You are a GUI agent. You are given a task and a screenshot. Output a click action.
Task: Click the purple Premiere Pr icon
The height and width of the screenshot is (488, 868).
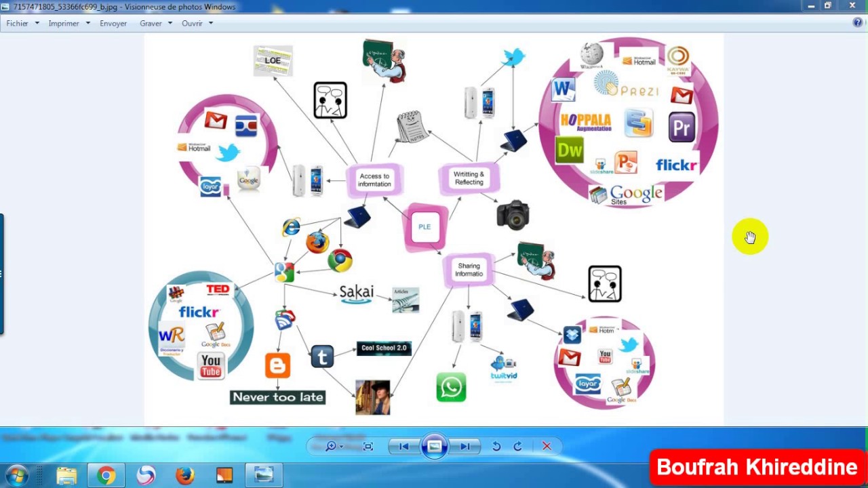click(x=682, y=127)
